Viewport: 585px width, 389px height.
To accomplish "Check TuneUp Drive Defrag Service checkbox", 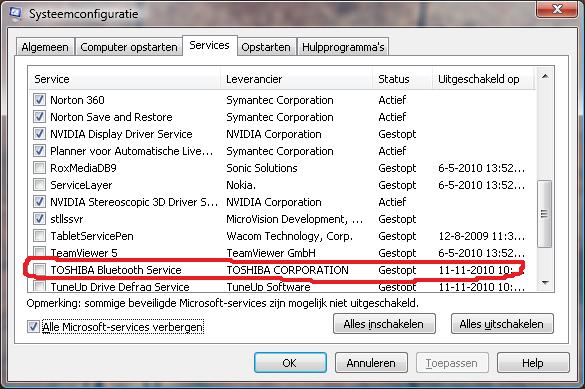I will pos(39,286).
